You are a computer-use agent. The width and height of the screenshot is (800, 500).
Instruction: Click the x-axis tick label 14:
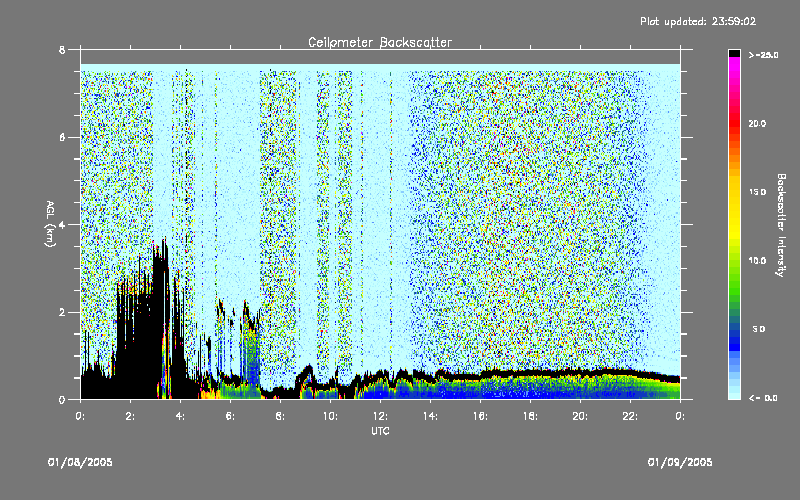click(430, 416)
